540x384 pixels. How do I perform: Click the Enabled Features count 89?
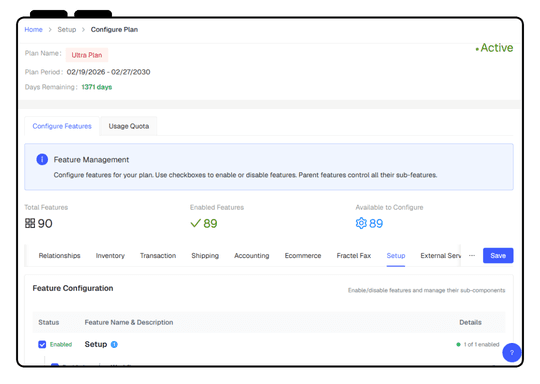pyautogui.click(x=210, y=224)
